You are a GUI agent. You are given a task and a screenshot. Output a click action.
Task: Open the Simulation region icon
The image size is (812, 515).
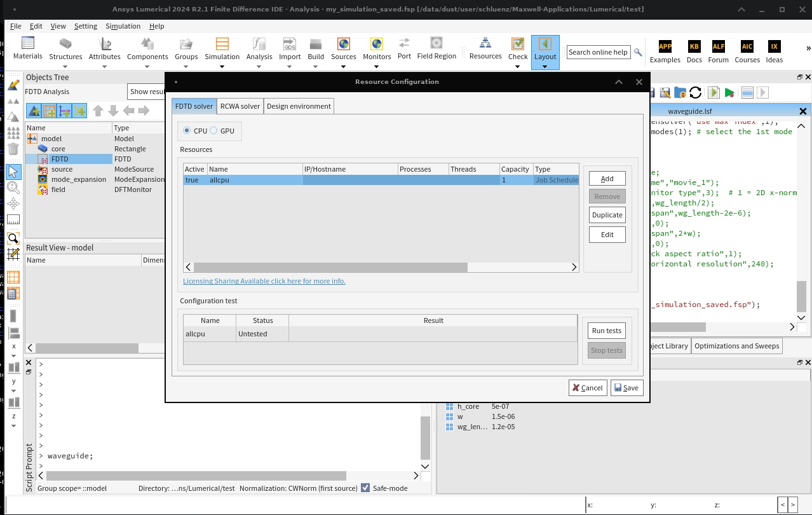pos(222,44)
